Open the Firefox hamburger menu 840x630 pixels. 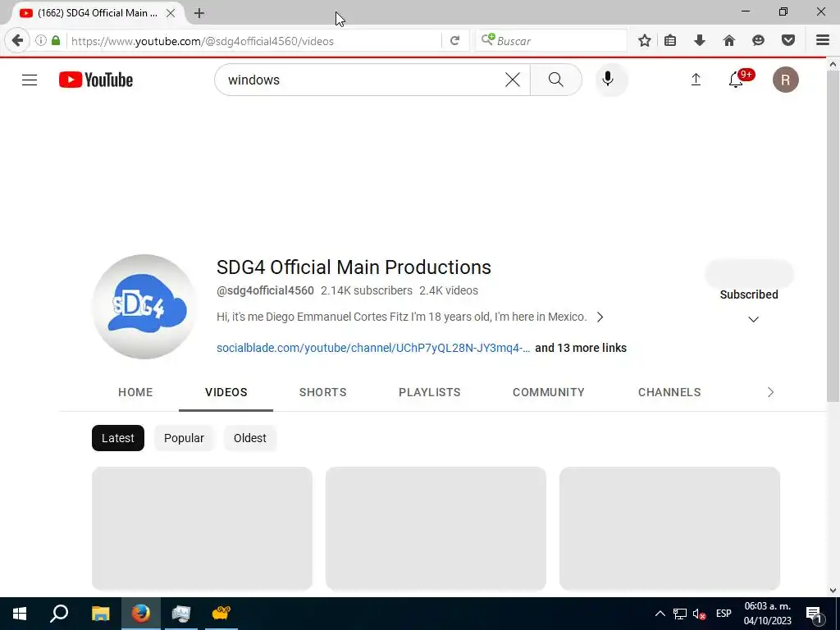[823, 40]
